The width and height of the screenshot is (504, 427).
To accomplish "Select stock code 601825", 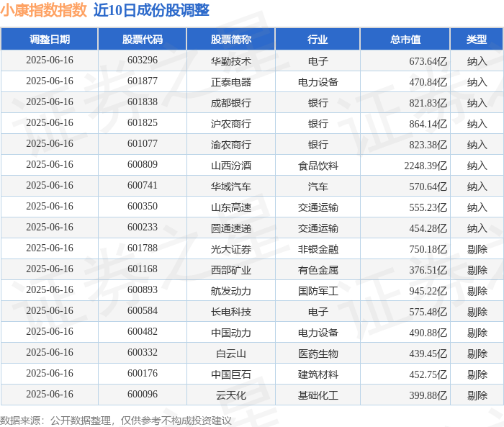I will click(x=143, y=123).
